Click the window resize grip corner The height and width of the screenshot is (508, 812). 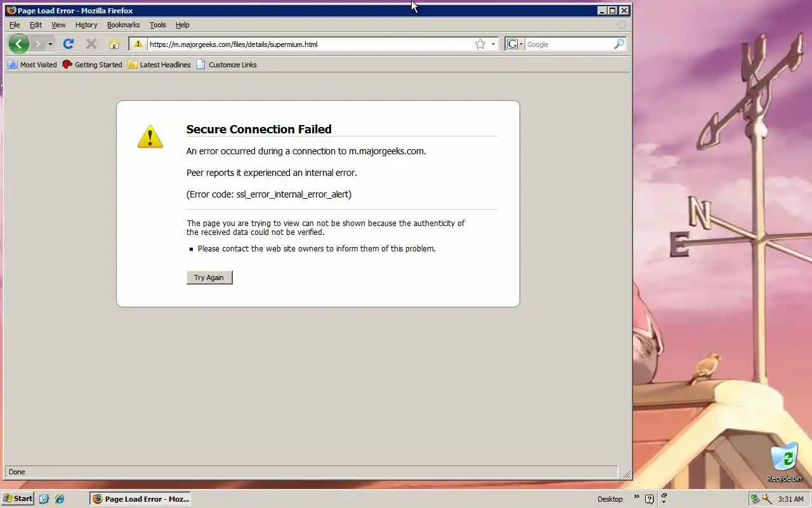tap(627, 474)
